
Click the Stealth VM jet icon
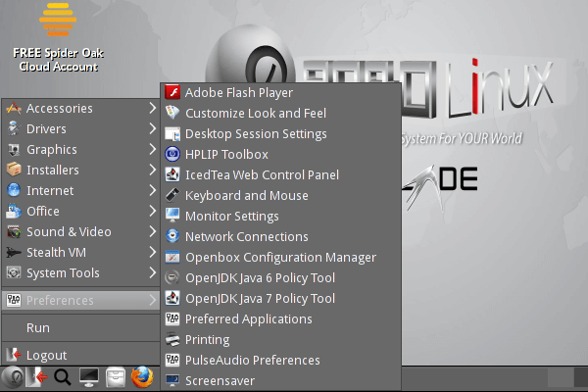click(14, 253)
